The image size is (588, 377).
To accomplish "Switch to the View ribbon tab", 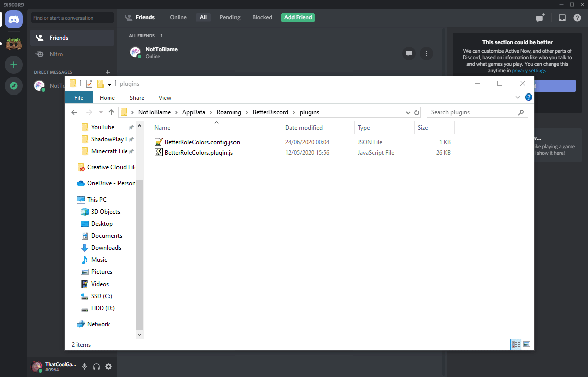I will click(165, 97).
